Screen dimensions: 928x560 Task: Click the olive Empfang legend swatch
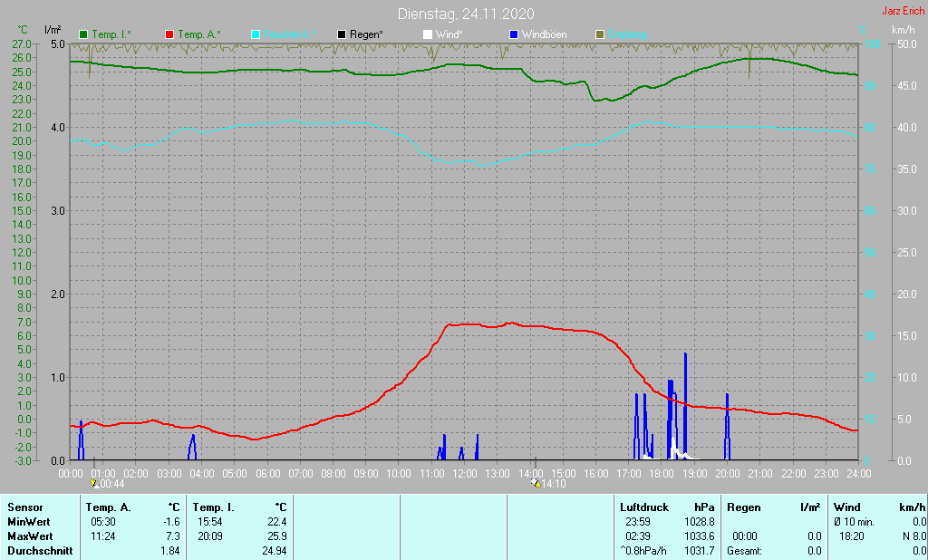point(600,35)
